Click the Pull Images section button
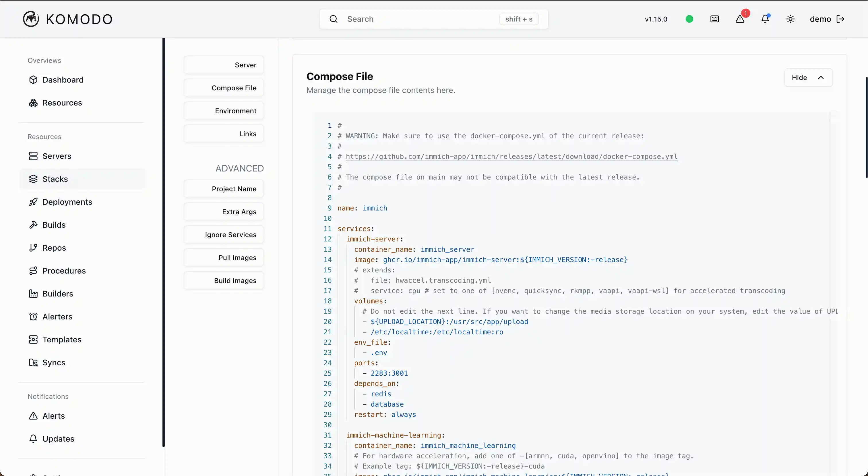This screenshot has width=868, height=476. [x=224, y=258]
